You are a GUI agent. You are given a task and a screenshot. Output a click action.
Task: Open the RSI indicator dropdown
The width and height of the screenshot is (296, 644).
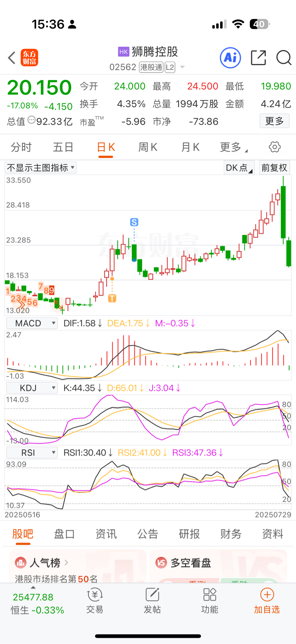tap(32, 452)
